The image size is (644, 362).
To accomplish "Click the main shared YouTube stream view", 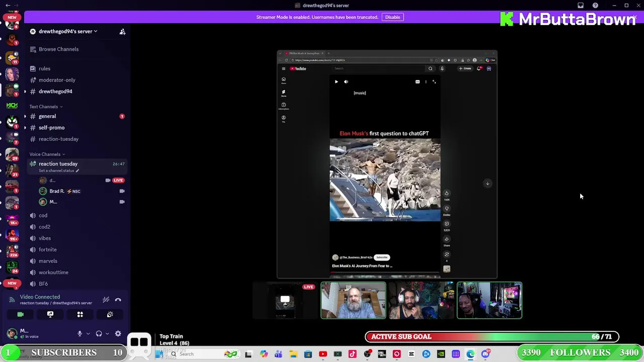I will (x=387, y=164).
